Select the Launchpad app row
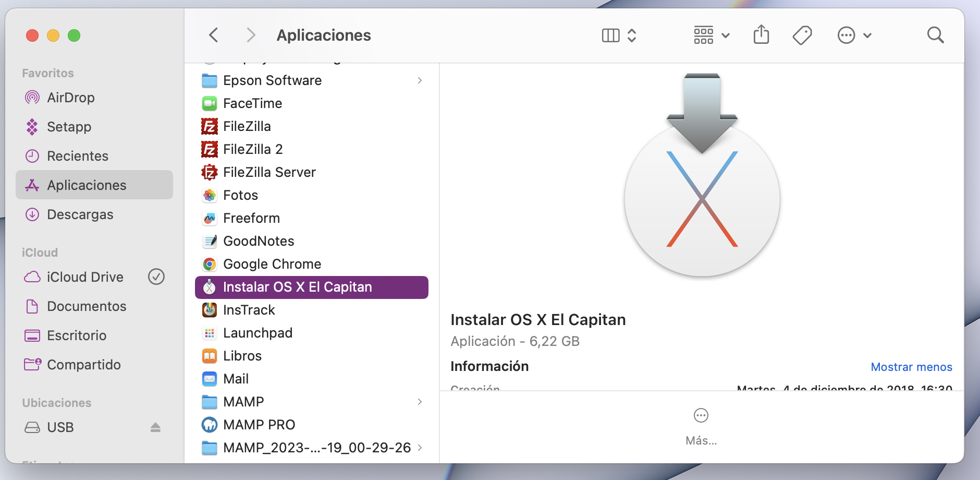The height and width of the screenshot is (480, 980). [258, 333]
